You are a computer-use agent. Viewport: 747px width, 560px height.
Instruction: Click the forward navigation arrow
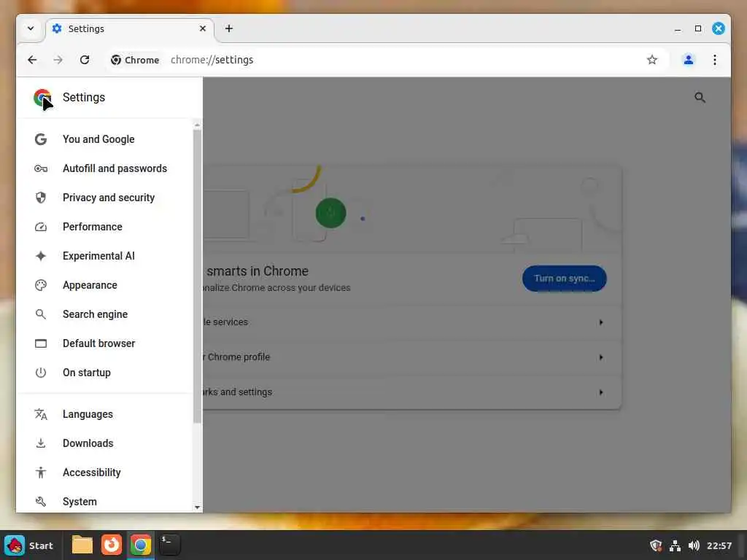(x=58, y=60)
